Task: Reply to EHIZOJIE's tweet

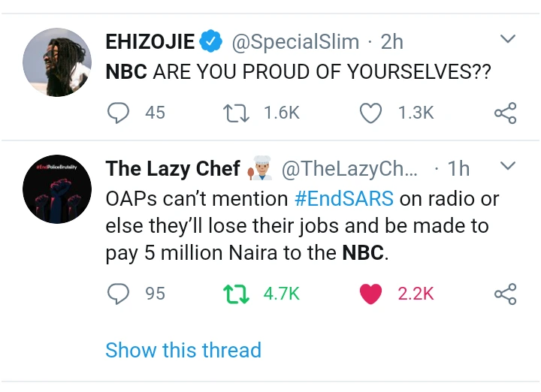Action: (119, 113)
